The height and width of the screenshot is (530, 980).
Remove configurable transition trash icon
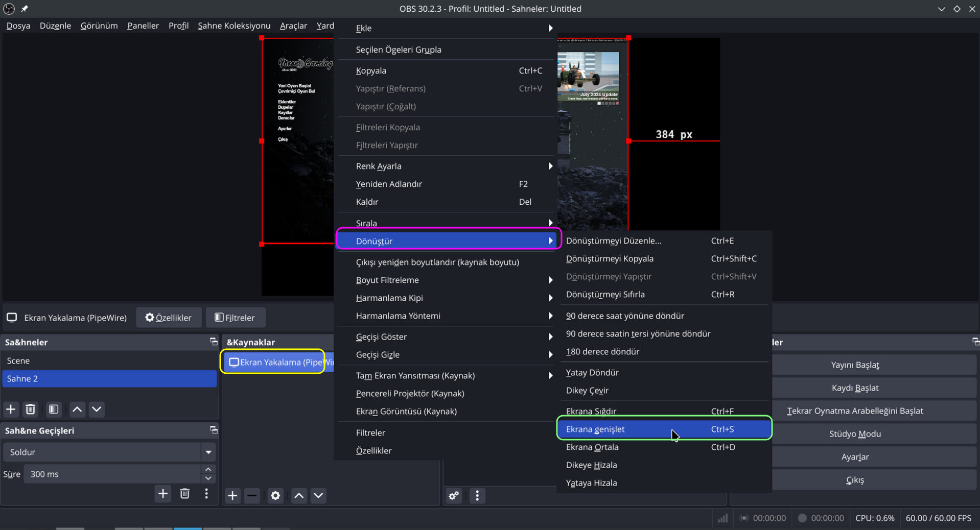tap(184, 494)
